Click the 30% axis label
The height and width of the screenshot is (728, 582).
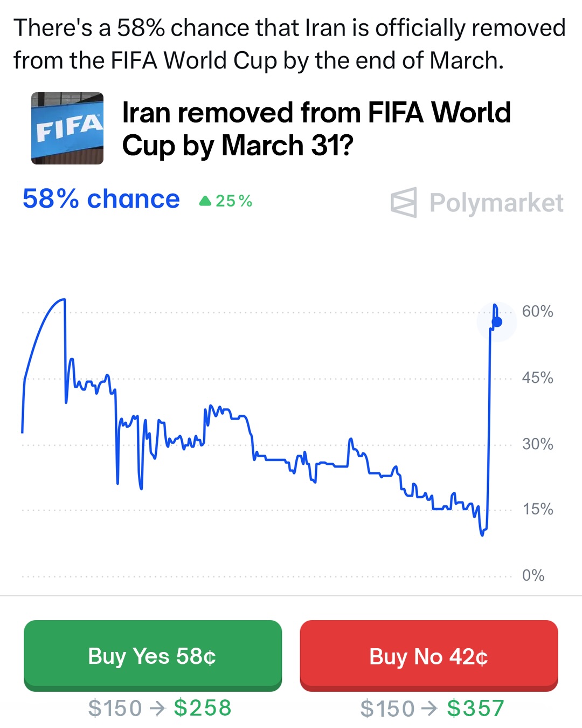coord(537,444)
